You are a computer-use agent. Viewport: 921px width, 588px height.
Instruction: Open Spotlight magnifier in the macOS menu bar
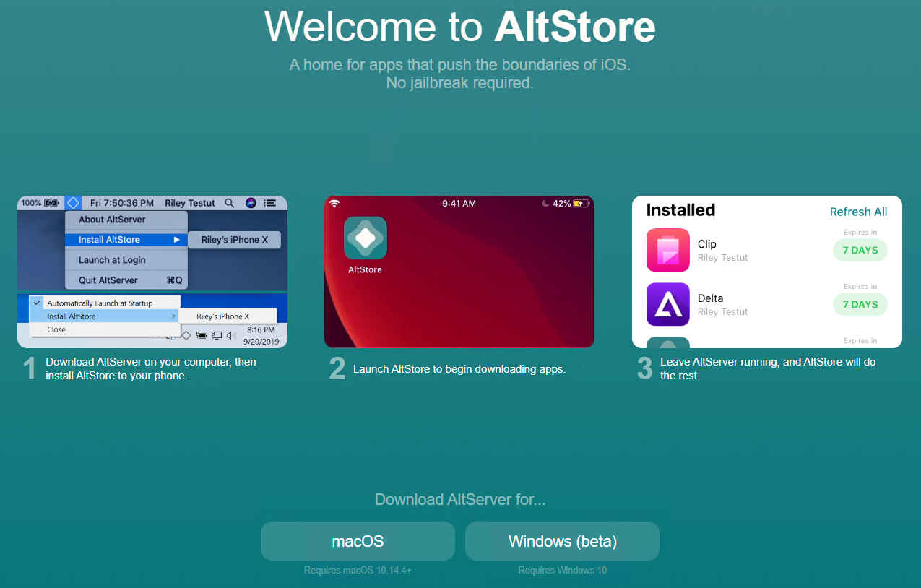(x=229, y=203)
